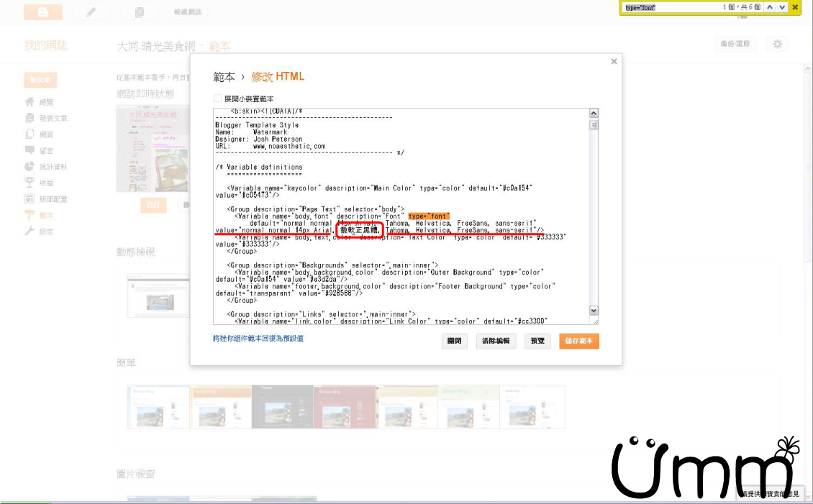Click the orange 儲存範本 button
The image size is (813, 504).
coord(578,341)
